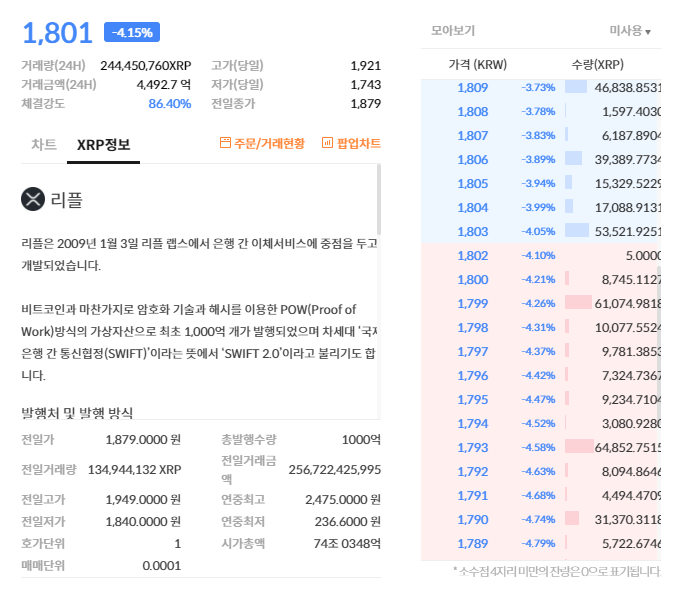Select ask price 1,803 row
Viewport: 679px width, 615px height.
coord(541,231)
